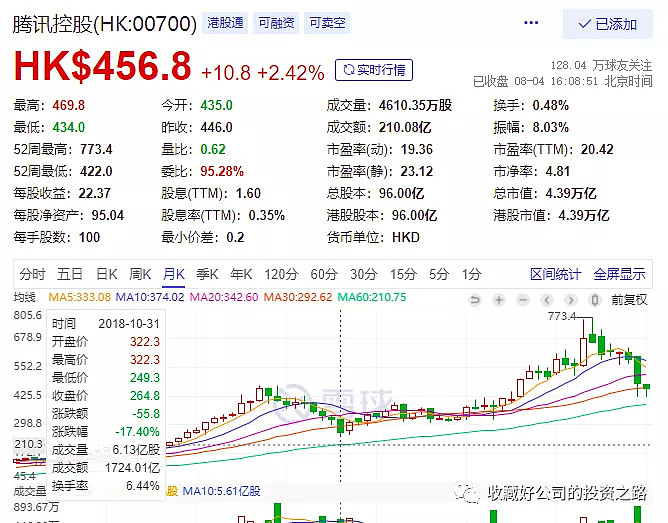Click the MA10:374.02 indicator label
Image resolution: width=668 pixels, height=523 pixels.
pos(150,297)
